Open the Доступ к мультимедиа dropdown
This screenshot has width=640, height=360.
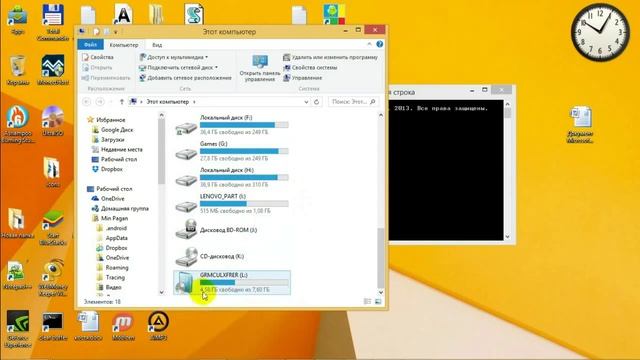[174, 57]
